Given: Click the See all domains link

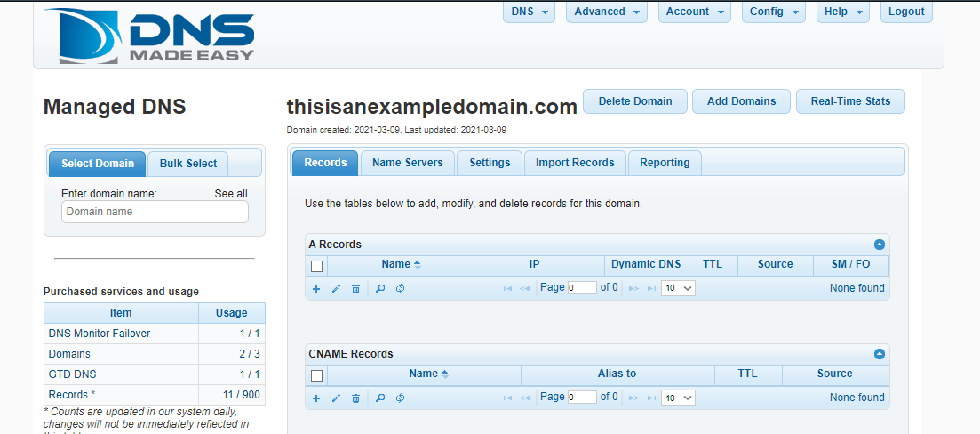Looking at the screenshot, I should tap(231, 194).
